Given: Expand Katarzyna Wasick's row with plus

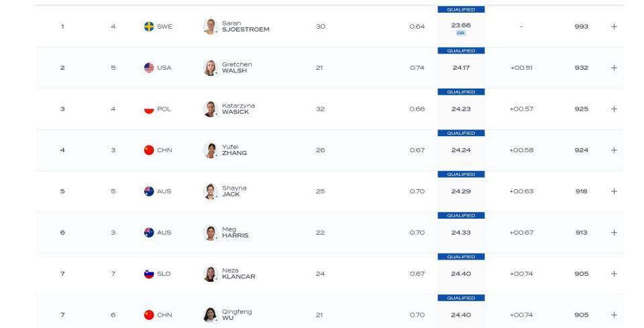Looking at the screenshot, I should pyautogui.click(x=614, y=109).
